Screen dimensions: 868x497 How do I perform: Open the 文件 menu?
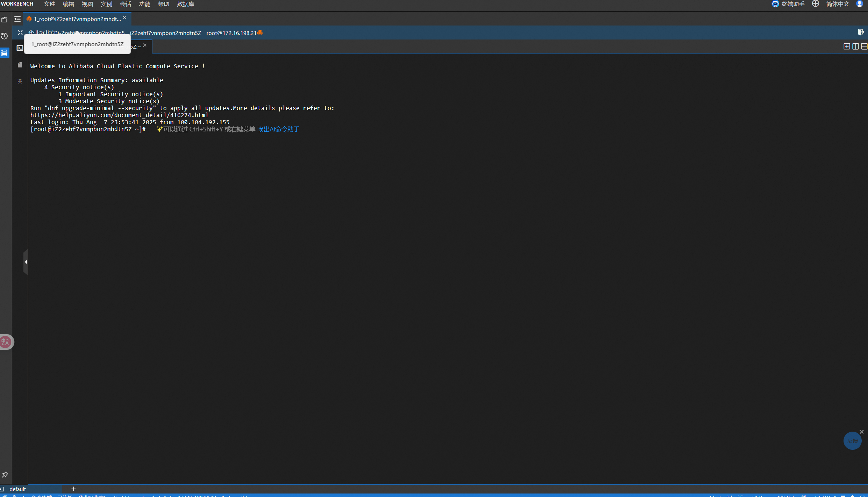click(49, 4)
